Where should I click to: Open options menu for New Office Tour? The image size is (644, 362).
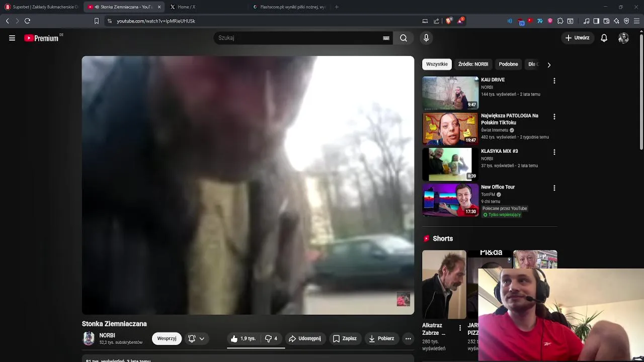coord(554,188)
